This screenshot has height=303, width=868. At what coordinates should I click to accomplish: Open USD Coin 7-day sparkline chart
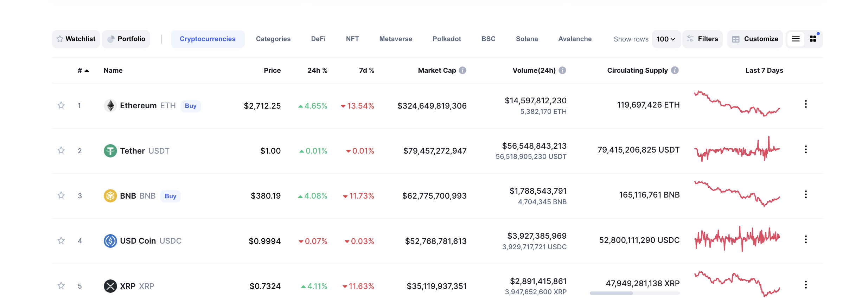point(737,239)
